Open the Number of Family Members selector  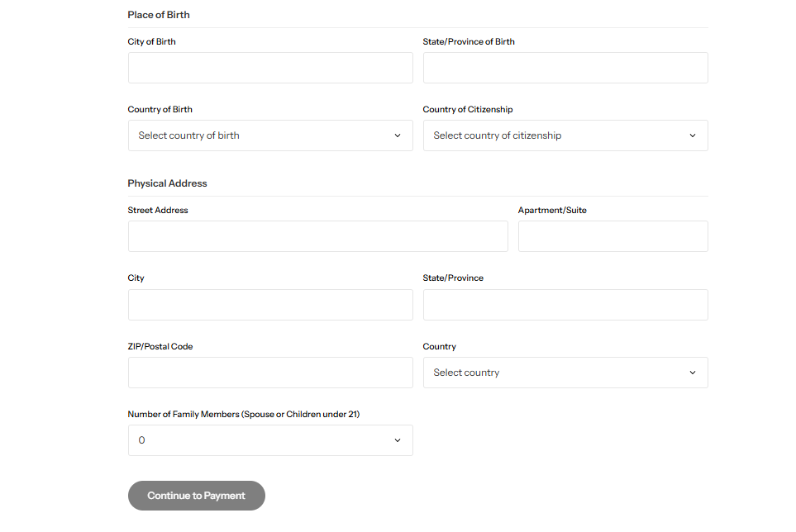[x=269, y=440]
